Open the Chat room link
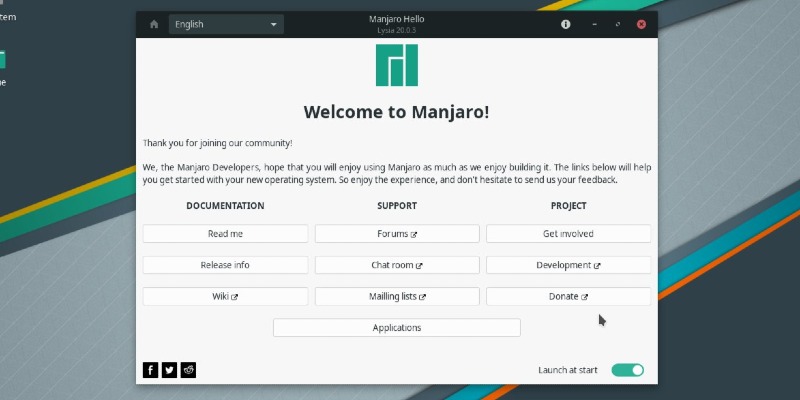 397,265
